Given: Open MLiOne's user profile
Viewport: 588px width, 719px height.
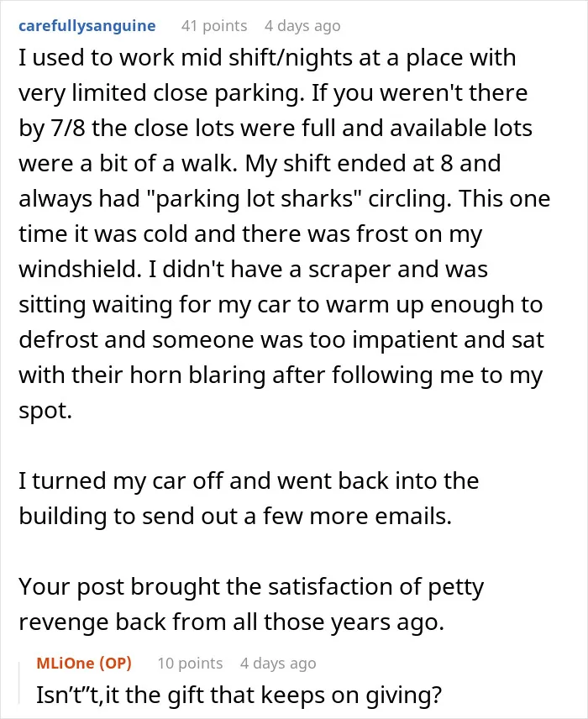Looking at the screenshot, I should click(x=66, y=663).
